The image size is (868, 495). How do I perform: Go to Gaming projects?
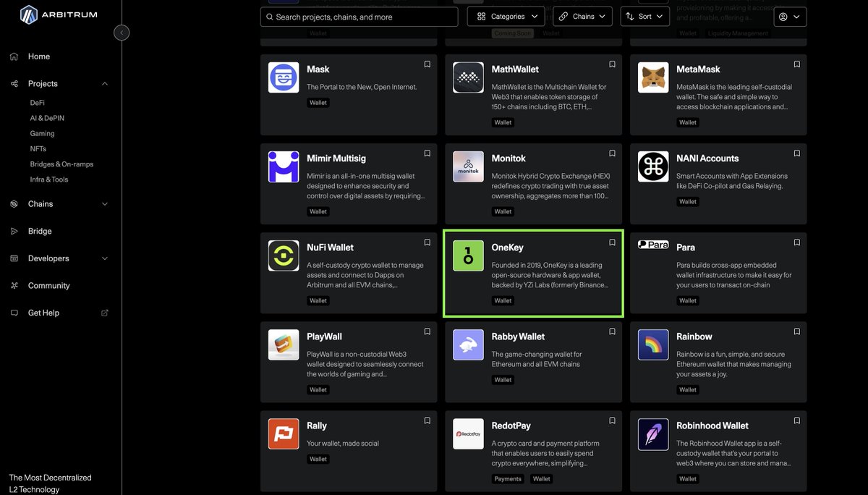point(42,133)
